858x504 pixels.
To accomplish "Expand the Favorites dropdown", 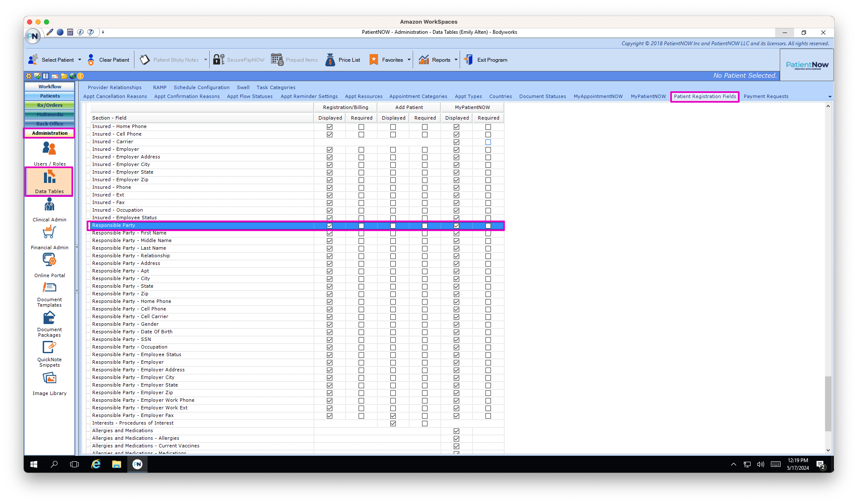I will 408,60.
